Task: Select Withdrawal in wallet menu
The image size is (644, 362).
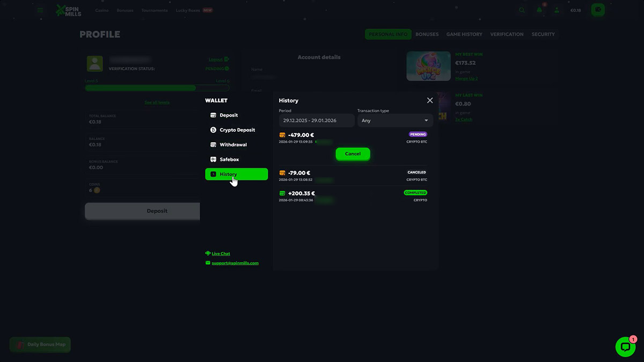Action: coord(233,144)
